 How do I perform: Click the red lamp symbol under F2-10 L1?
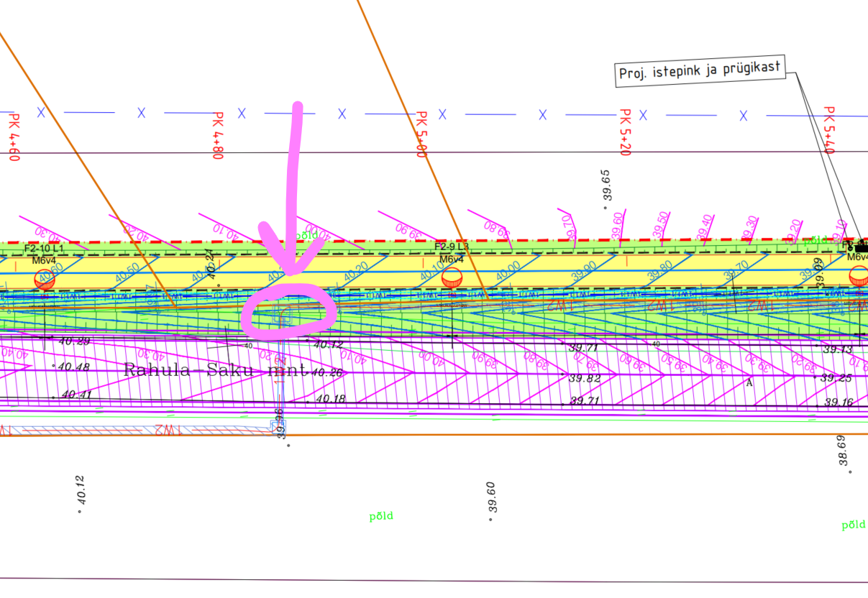click(45, 280)
